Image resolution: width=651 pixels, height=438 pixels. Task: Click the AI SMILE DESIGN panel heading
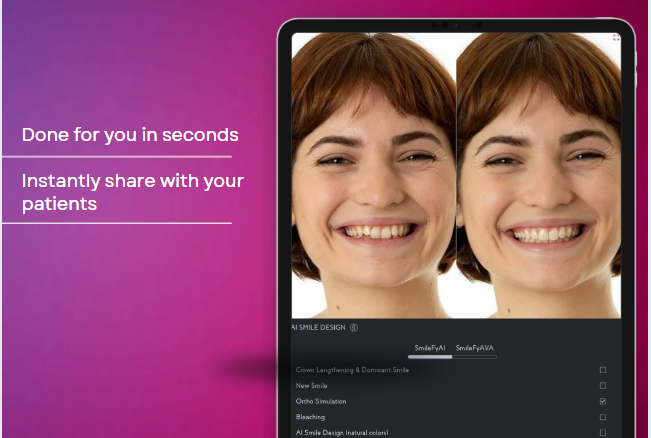click(318, 327)
